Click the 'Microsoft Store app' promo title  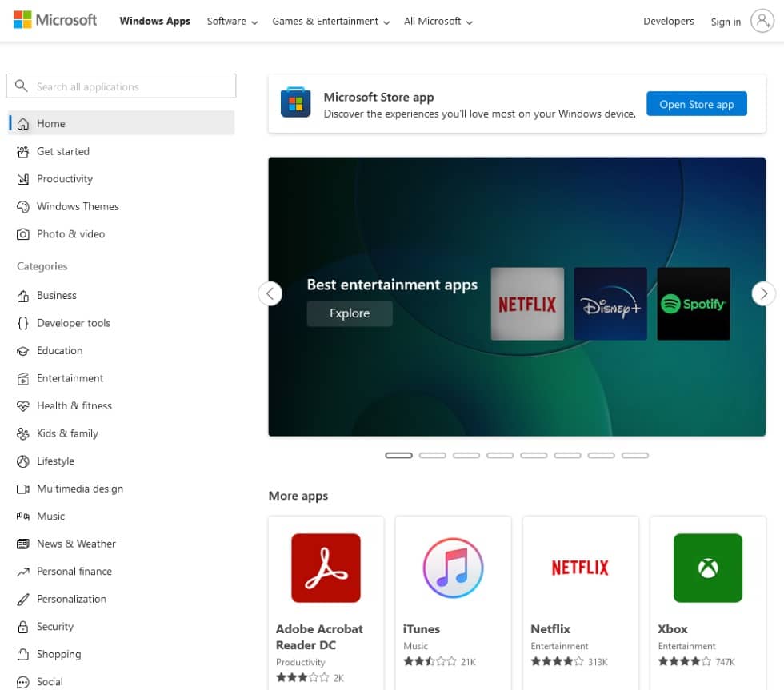click(378, 97)
